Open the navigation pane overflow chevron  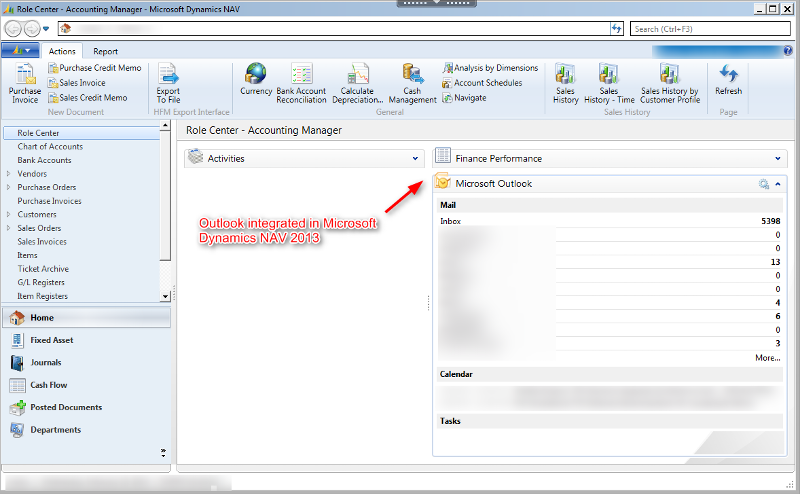point(163,452)
